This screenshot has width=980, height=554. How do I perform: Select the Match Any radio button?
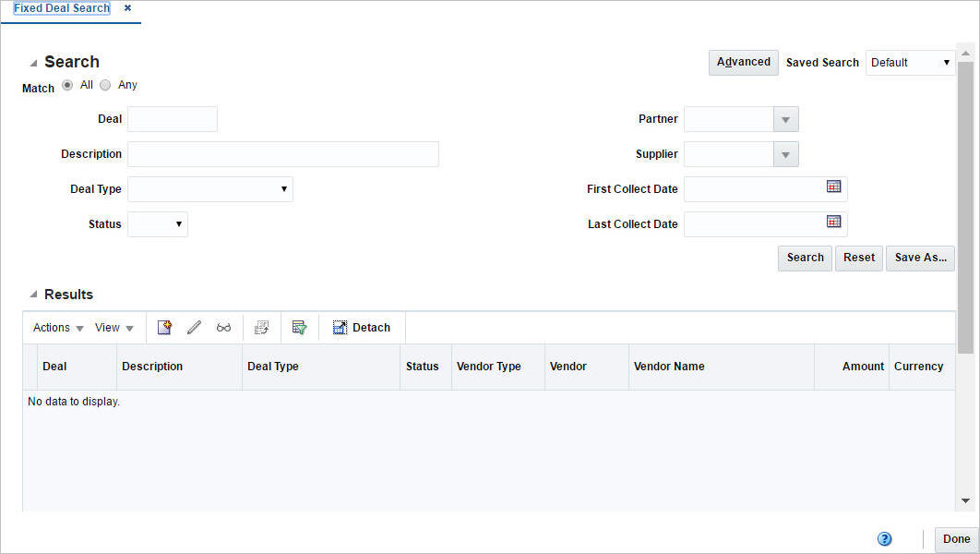pos(105,84)
